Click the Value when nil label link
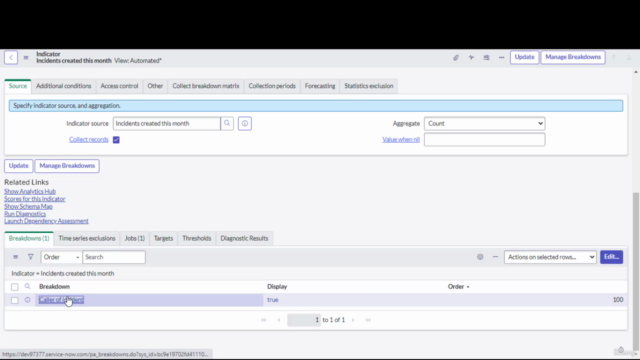Viewport: 640px width, 360px height. pyautogui.click(x=401, y=140)
